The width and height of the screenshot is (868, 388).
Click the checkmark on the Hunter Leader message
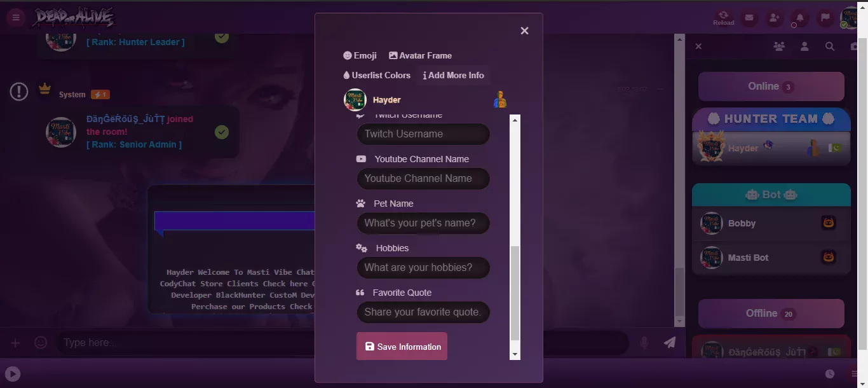[x=222, y=36]
